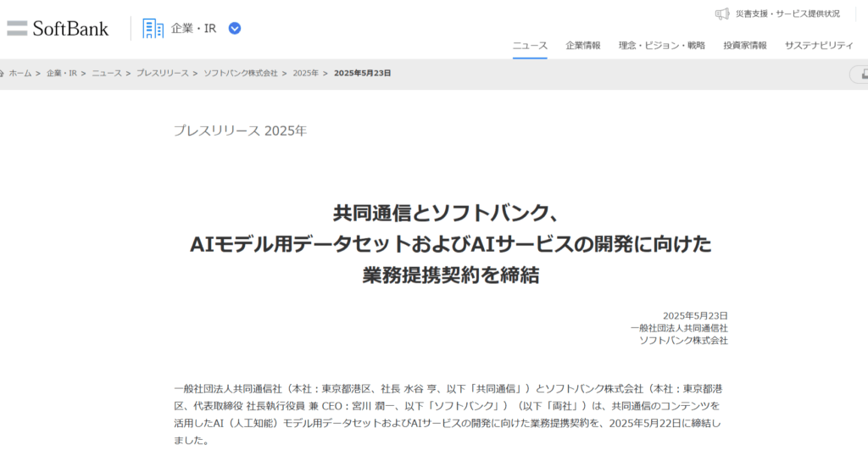The width and height of the screenshot is (868, 456).
Task: Open 災害支援・サービス提供状況 link
Action: (787, 14)
